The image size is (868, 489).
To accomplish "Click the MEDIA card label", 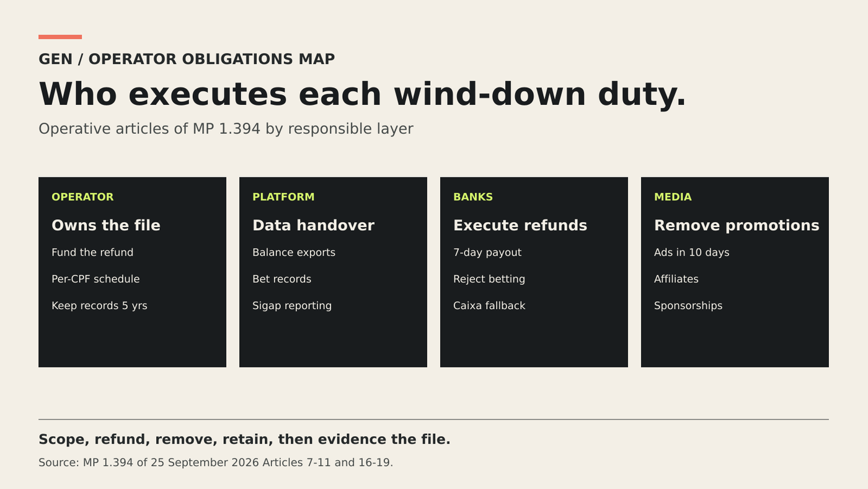I will pyautogui.click(x=673, y=197).
